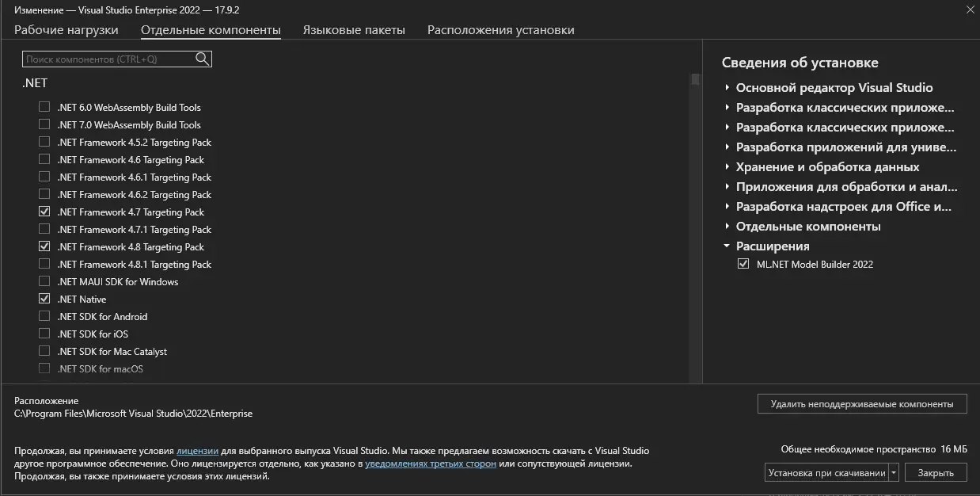The height and width of the screenshot is (496, 980).
Task: Enable .NET MAUI SDK for Windows
Action: pyautogui.click(x=44, y=281)
